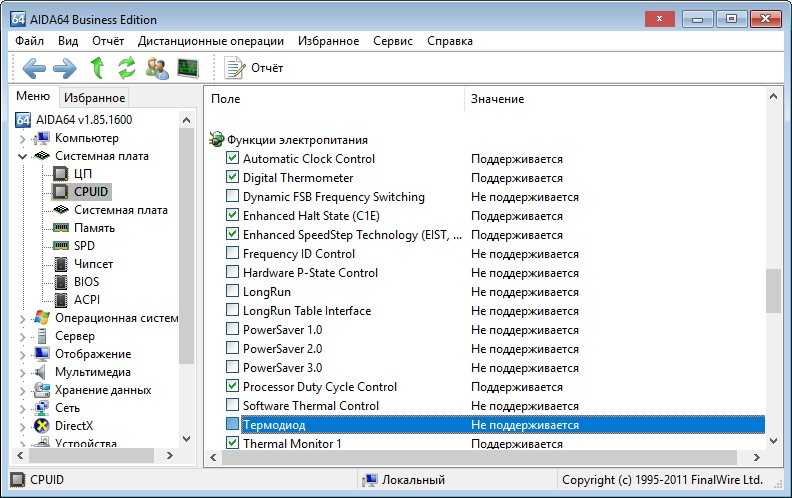Toggle Automatic Clock Control checkbox

pyautogui.click(x=232, y=158)
